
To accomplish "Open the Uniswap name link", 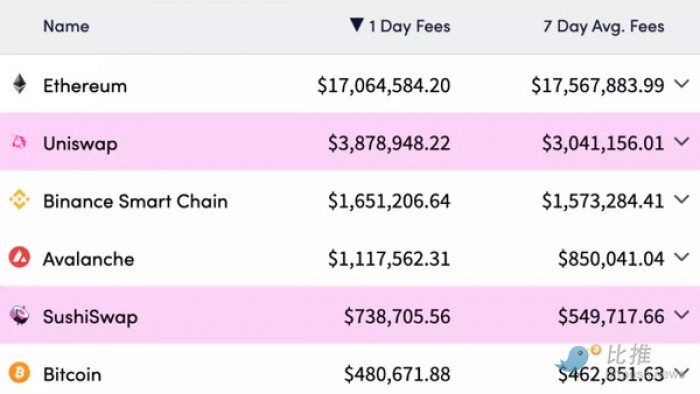I will [80, 144].
